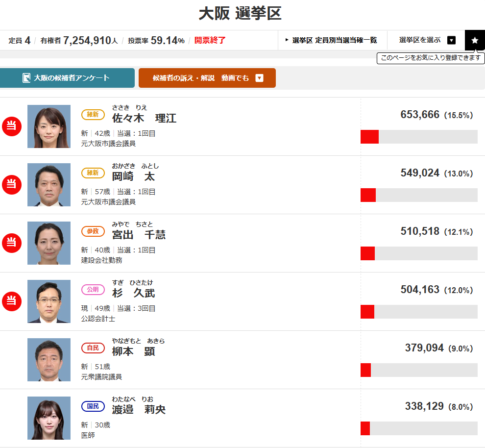Click document icon in 大阪の候補者アンケート button
This screenshot has width=485, height=448.
[x=26, y=78]
